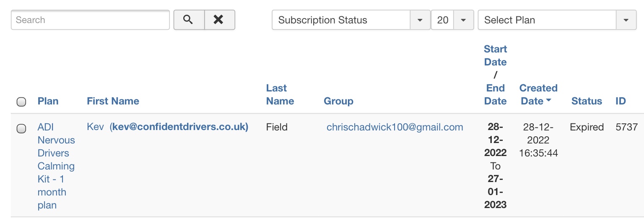Open the Subscription Status dropdown
Image resolution: width=644 pixels, height=224 pixels.
click(x=351, y=20)
